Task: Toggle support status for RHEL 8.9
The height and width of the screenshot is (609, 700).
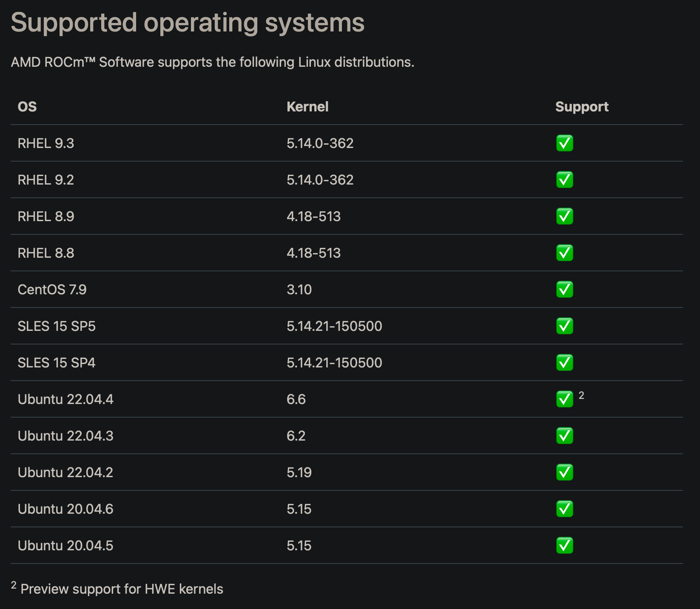Action: click(564, 216)
